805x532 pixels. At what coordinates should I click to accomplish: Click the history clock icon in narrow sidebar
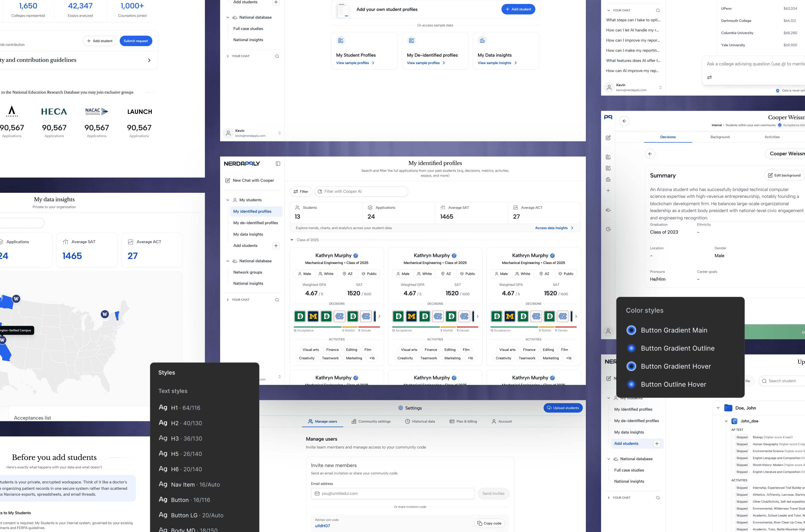[608, 229]
